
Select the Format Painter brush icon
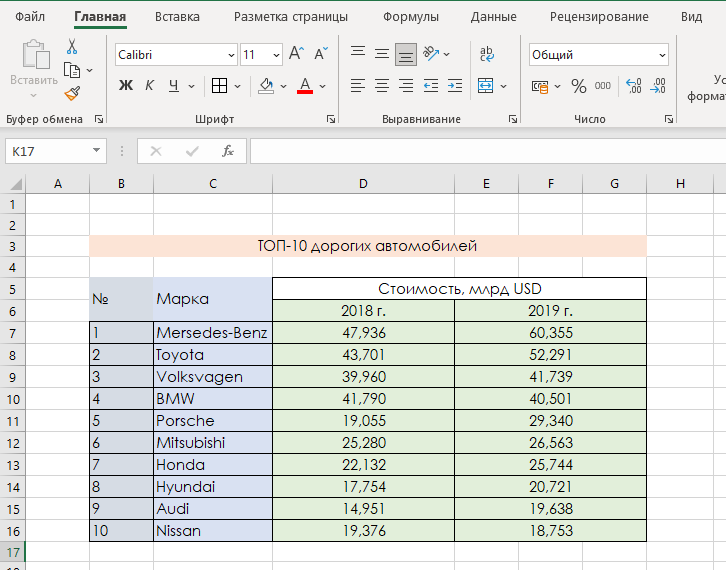click(x=72, y=94)
